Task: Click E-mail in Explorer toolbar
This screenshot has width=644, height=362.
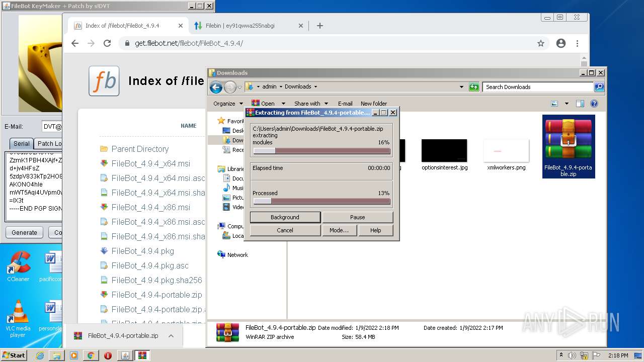Action: pyautogui.click(x=345, y=104)
